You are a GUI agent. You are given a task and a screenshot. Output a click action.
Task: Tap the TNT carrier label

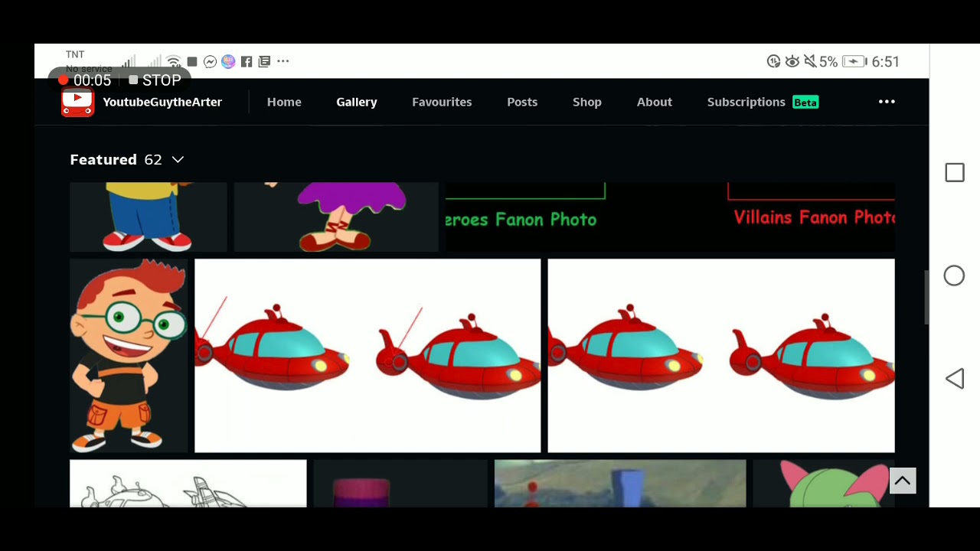pyautogui.click(x=75, y=54)
